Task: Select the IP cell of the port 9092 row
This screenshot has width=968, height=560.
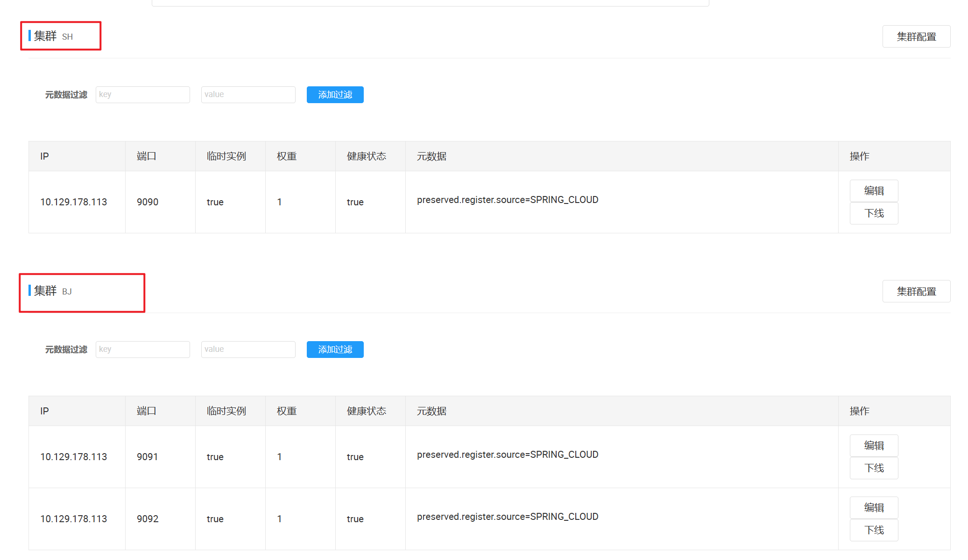Action: 73,519
